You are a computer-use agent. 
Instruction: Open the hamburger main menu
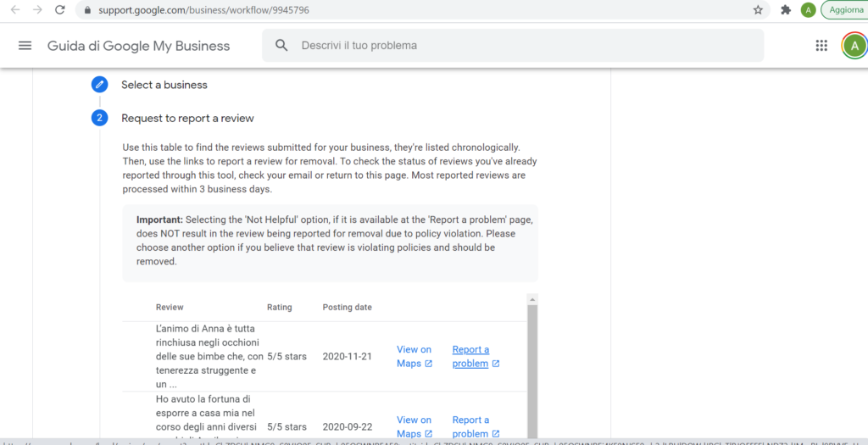[25, 46]
